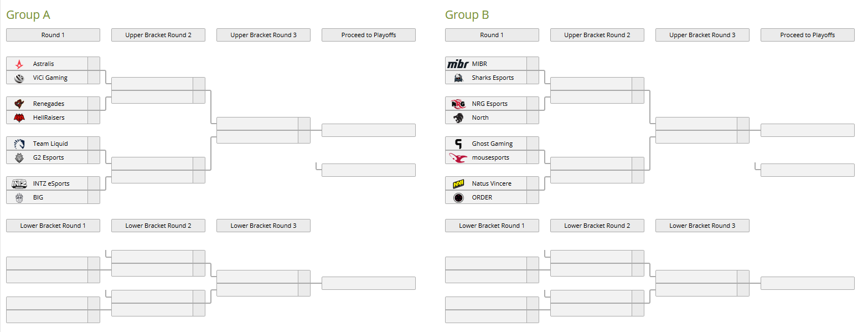Select the BIG team entry
868x332 pixels.
pos(53,197)
